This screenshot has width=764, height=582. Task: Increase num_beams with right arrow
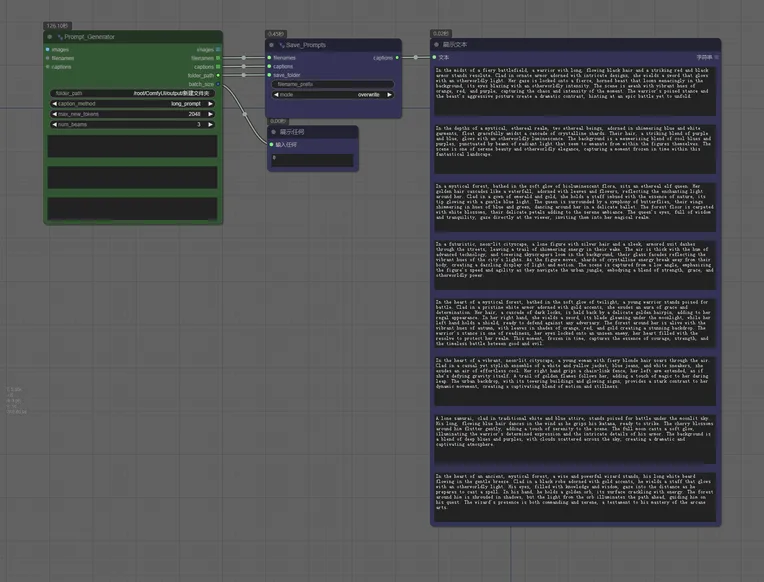pos(211,124)
